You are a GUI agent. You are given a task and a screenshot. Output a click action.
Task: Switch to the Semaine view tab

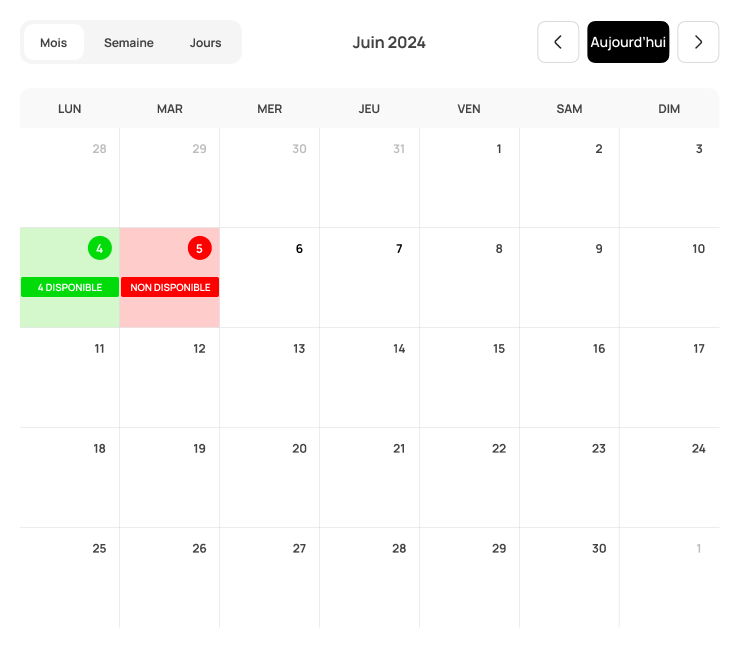coord(129,43)
